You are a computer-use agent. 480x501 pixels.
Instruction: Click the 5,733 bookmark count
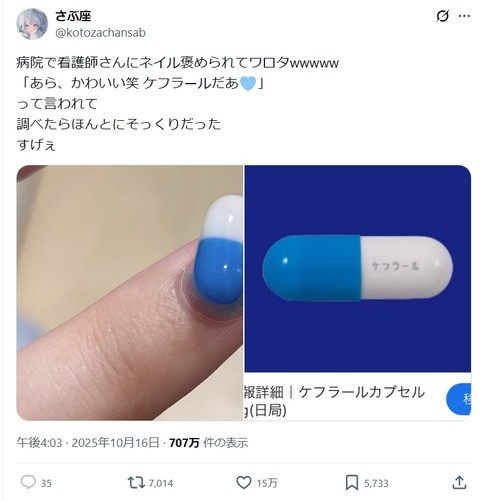(x=376, y=483)
